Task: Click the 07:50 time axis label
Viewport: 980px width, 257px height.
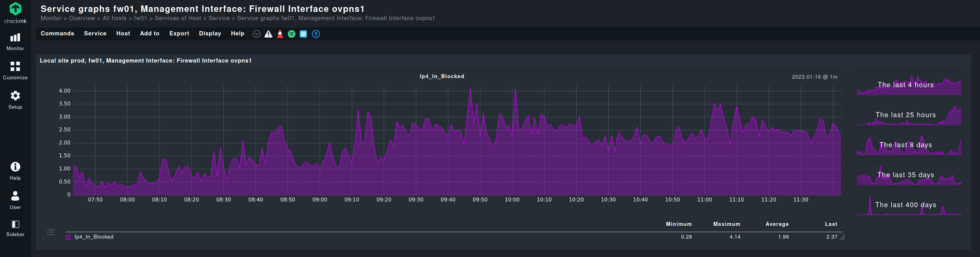Action: pyautogui.click(x=95, y=200)
